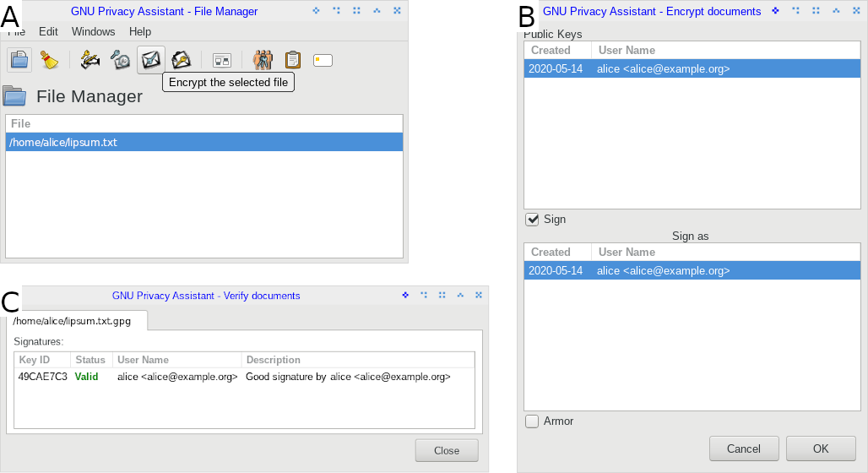
Task: Open the Help menu
Action: point(139,31)
